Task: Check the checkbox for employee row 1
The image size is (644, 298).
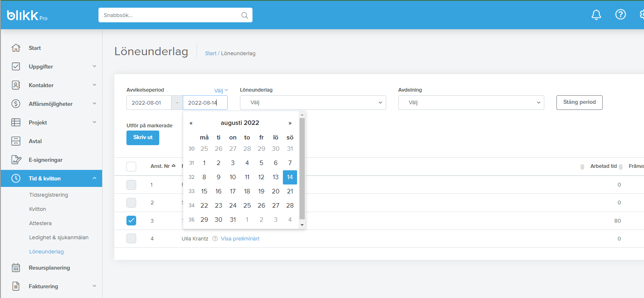Action: click(131, 185)
